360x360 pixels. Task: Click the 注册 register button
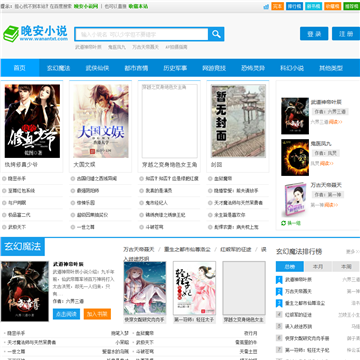(x=346, y=34)
